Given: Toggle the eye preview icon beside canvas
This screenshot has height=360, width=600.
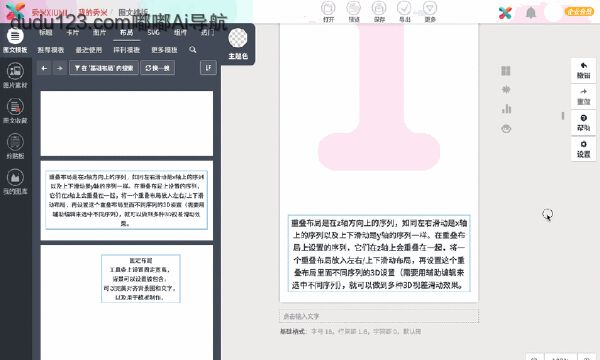Looking at the screenshot, I should click(506, 129).
